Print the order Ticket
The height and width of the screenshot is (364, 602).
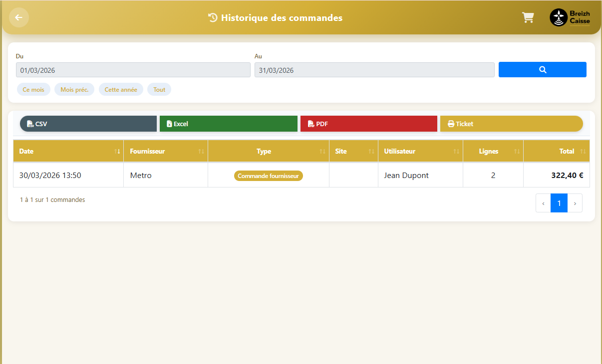click(x=511, y=124)
